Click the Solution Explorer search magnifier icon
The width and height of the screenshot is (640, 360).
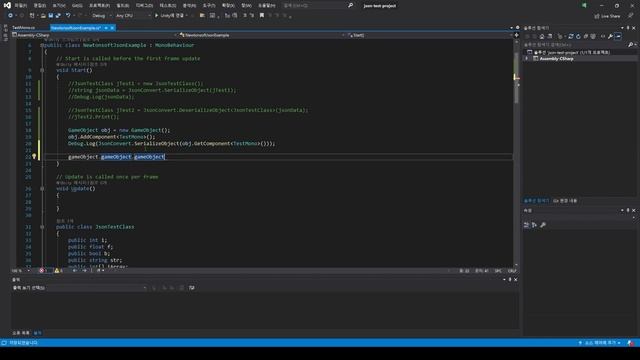click(x=630, y=44)
